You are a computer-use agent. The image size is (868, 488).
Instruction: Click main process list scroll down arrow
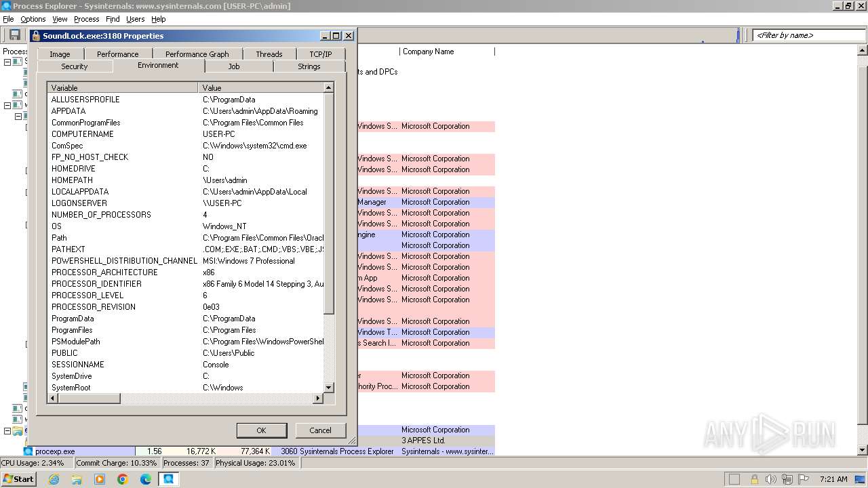[x=863, y=451]
